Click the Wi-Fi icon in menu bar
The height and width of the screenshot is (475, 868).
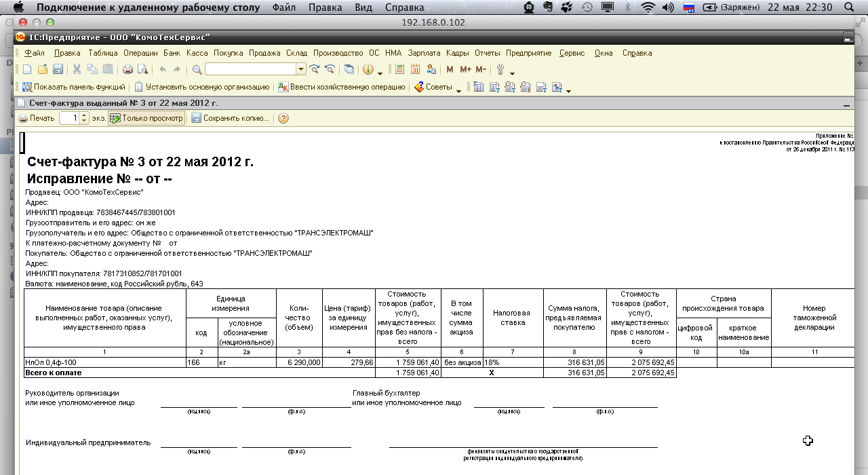click(648, 7)
